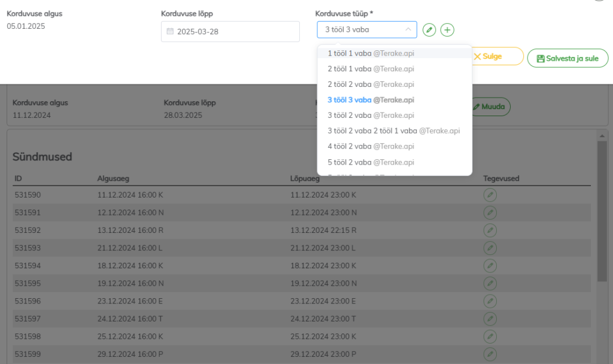Viewport: 613px width, 364px height.
Task: Choose '3 tööl 2 vaba 2 tööl 1 vaba'
Action: 393,131
